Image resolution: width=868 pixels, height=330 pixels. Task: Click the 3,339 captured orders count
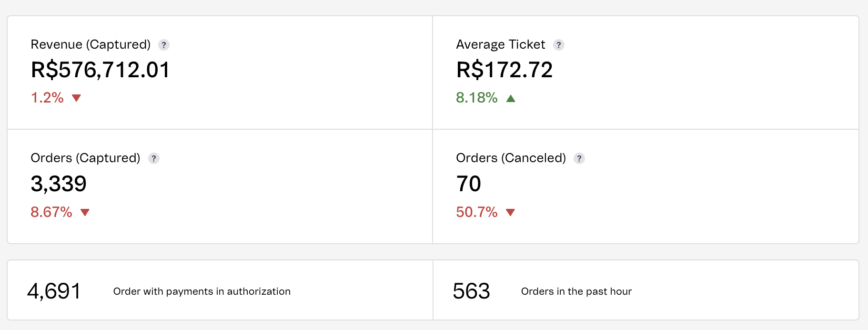coord(59,184)
